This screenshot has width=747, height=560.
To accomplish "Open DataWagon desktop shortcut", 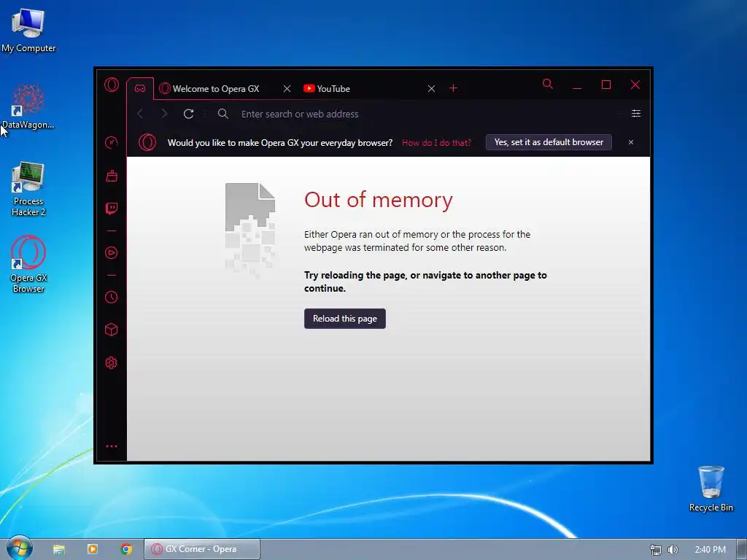I will pos(28,106).
